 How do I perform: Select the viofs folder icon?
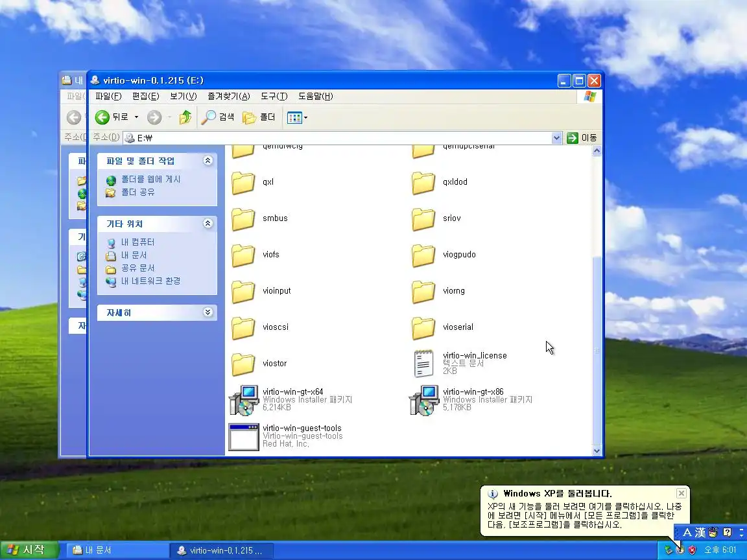(243, 255)
